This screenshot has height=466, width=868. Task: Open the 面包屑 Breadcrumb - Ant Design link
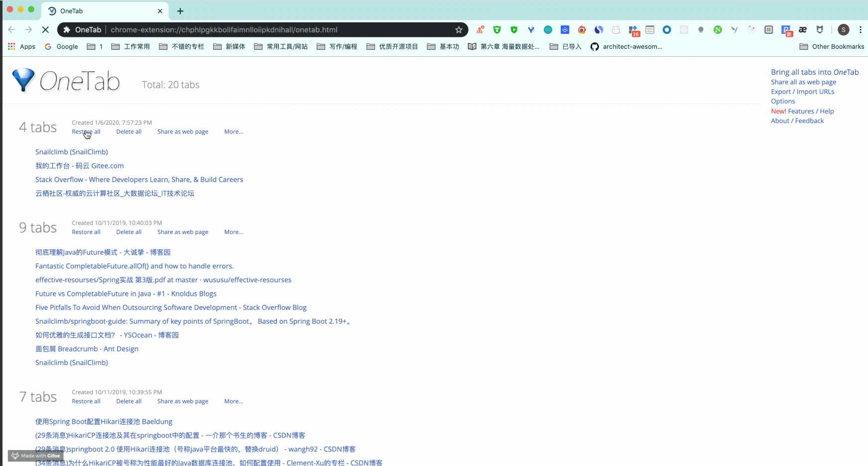(x=87, y=349)
